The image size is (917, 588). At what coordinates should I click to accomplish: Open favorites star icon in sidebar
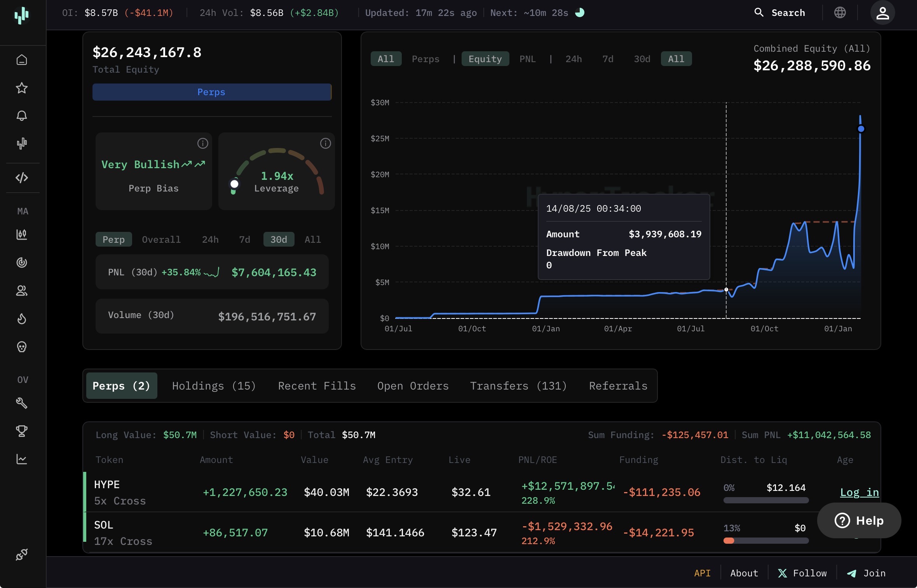(x=22, y=88)
